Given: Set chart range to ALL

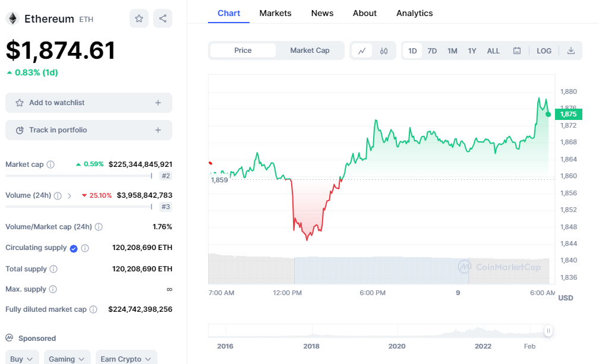Looking at the screenshot, I should 493,50.
